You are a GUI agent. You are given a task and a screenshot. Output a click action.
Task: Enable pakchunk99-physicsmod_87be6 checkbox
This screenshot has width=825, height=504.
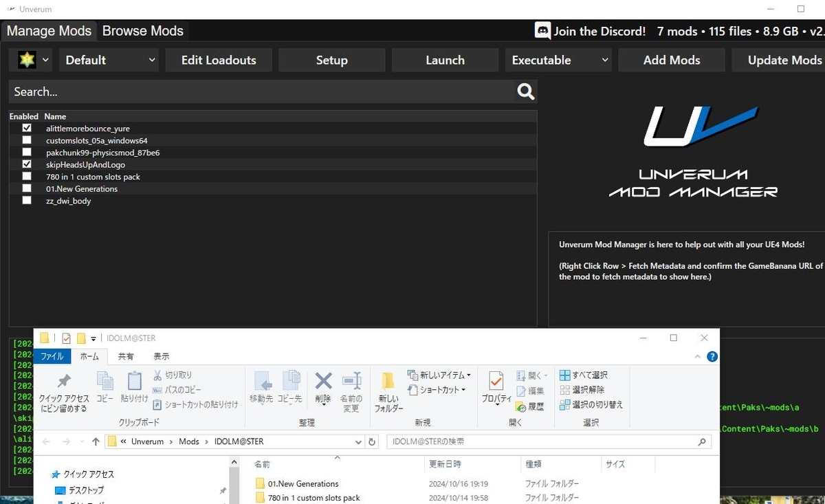[27, 153]
